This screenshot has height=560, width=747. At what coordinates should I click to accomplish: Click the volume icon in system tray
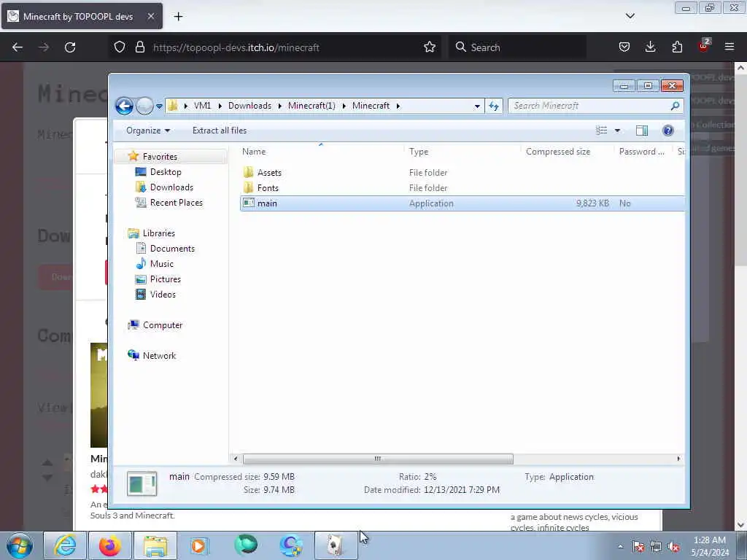(673, 547)
